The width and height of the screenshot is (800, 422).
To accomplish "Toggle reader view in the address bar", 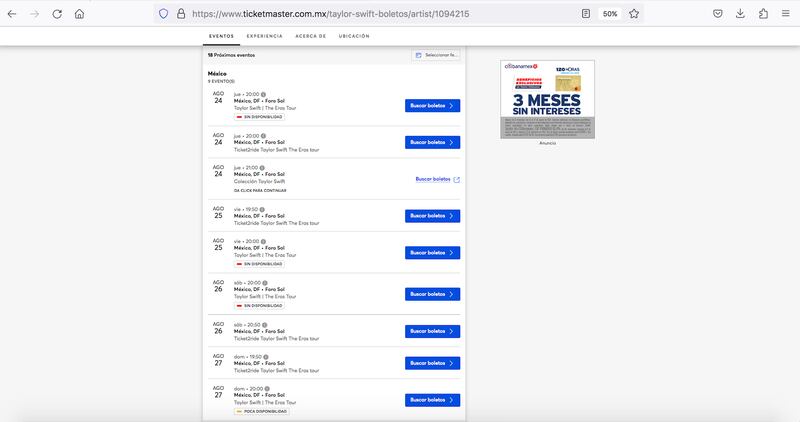I will pyautogui.click(x=586, y=14).
